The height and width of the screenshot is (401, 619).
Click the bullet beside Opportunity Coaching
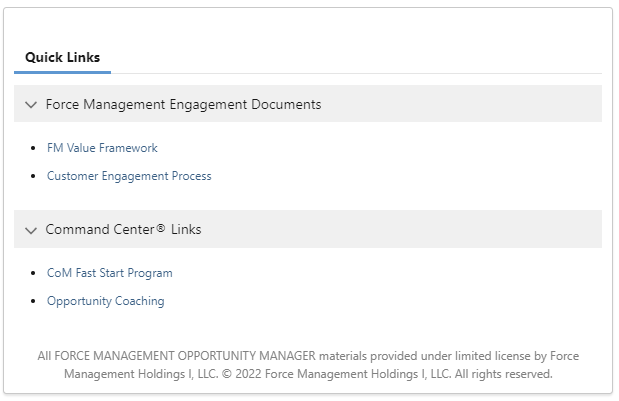coord(35,301)
